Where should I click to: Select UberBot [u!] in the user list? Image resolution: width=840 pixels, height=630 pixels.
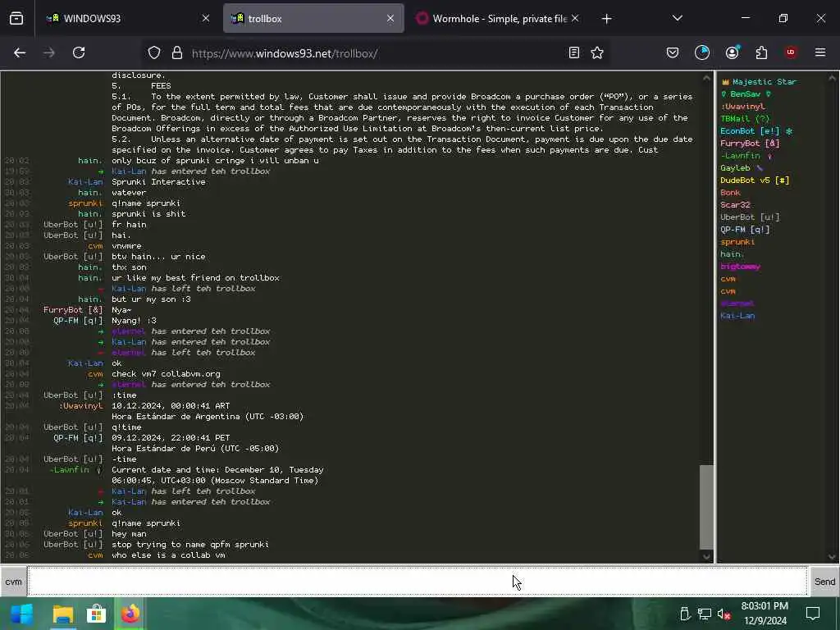click(x=750, y=217)
